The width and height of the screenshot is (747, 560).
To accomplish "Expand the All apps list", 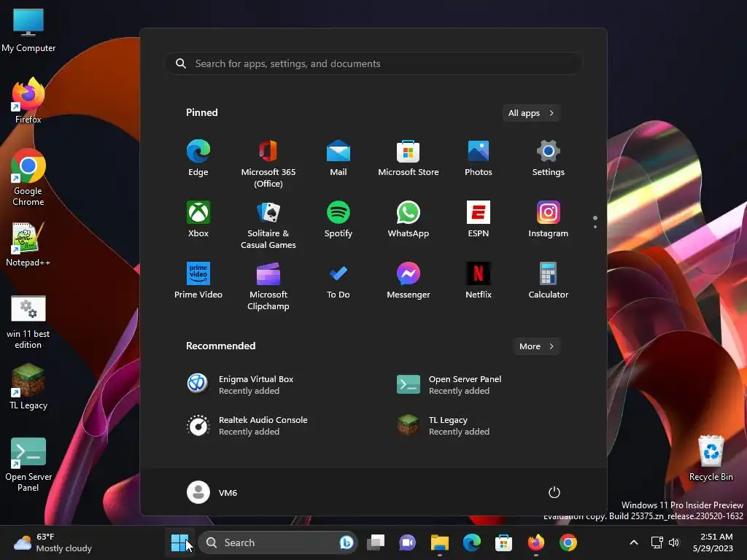I will point(531,113).
